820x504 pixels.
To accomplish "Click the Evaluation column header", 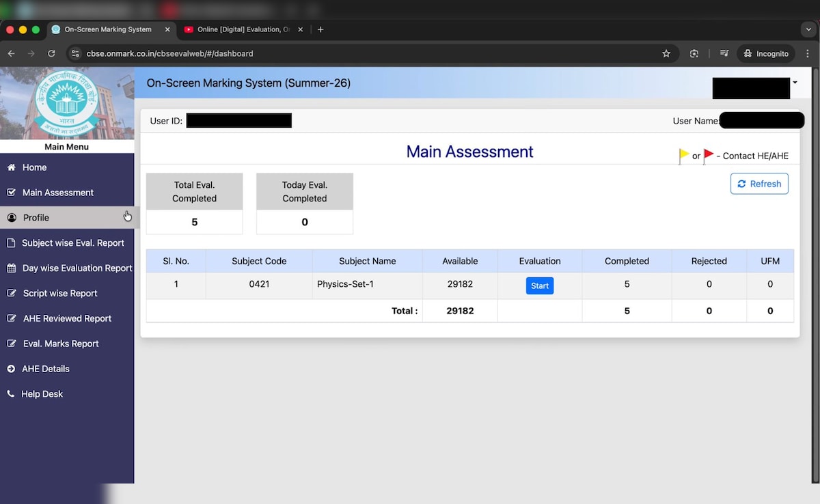I will click(x=540, y=261).
